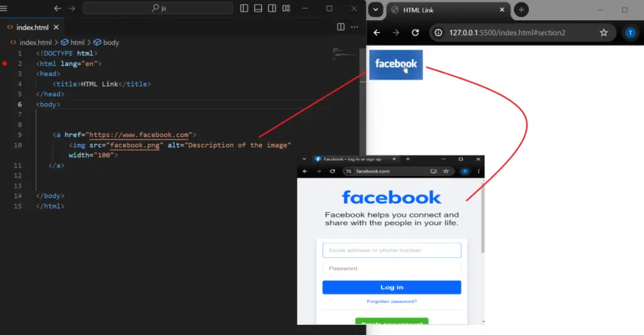This screenshot has height=335, width=644.
Task: Go back in the Facebook window
Action: (305, 171)
